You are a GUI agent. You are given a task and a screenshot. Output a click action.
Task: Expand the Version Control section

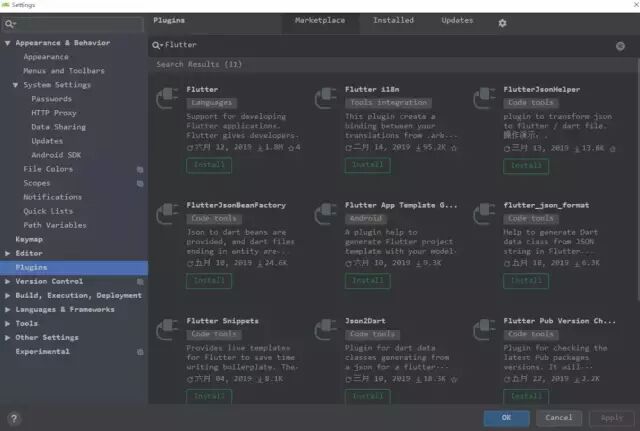[x=7, y=282]
